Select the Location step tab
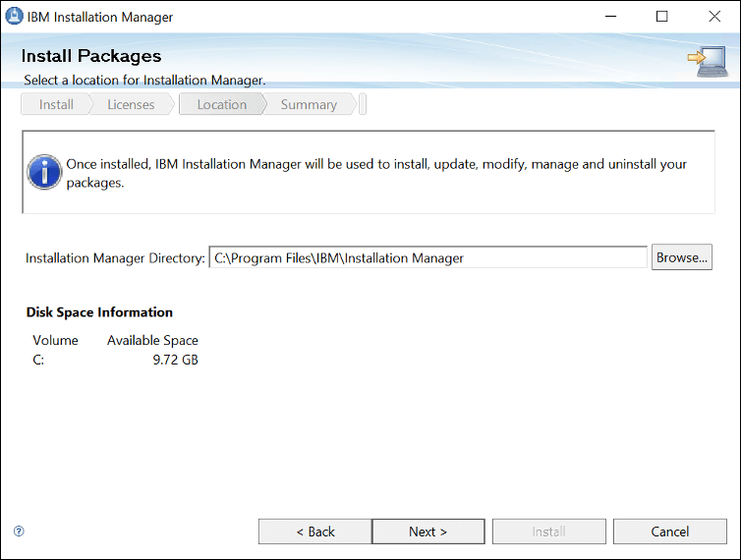 coord(222,104)
